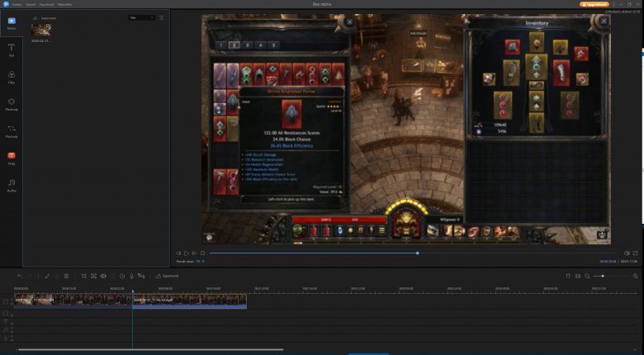Toggle fullscreen preview icon
The image size is (644, 355).
(x=635, y=253)
